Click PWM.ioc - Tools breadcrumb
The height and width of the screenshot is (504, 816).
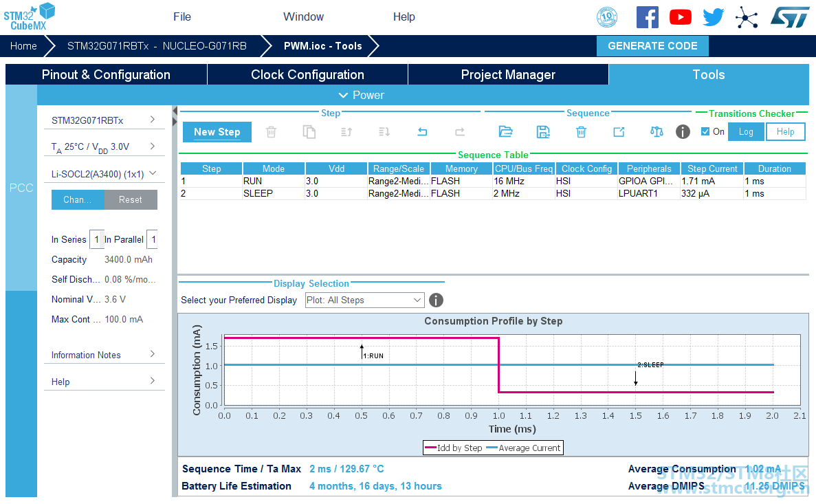pos(322,46)
